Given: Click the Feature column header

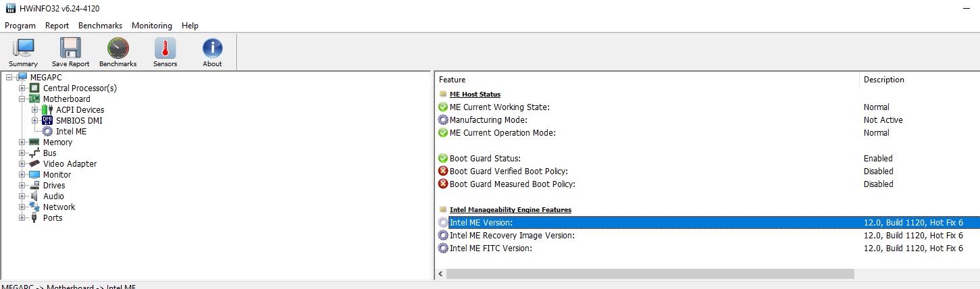Looking at the screenshot, I should click(x=452, y=80).
